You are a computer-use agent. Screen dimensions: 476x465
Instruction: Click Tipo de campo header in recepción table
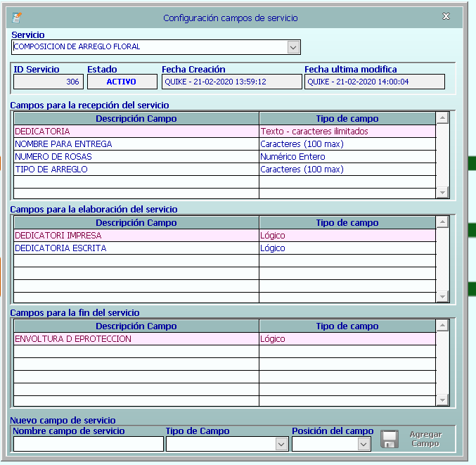(x=347, y=118)
